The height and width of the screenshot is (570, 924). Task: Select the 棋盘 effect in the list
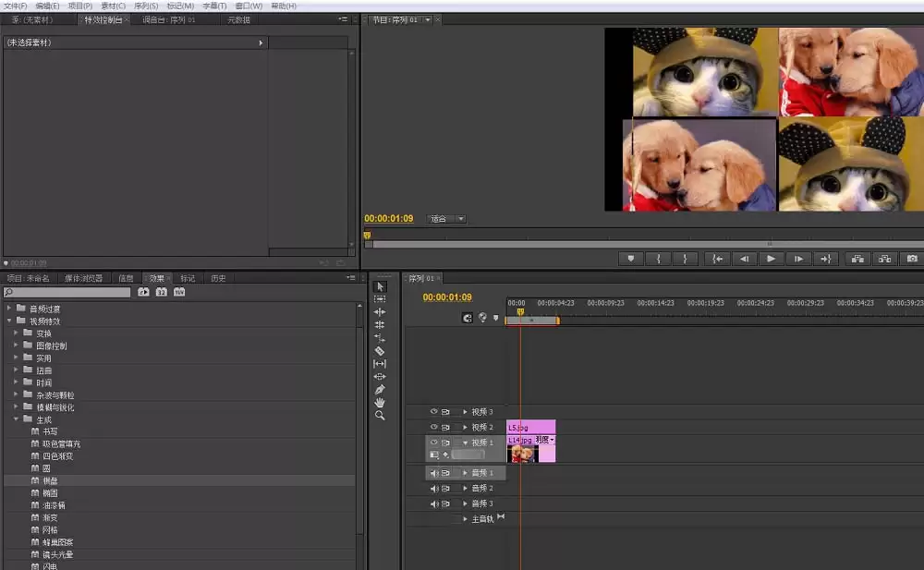[x=50, y=480]
